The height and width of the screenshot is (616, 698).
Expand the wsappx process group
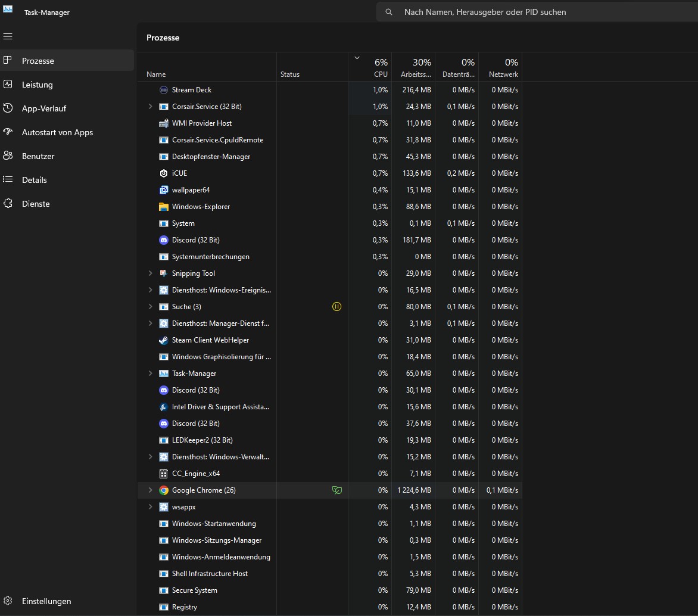point(151,507)
